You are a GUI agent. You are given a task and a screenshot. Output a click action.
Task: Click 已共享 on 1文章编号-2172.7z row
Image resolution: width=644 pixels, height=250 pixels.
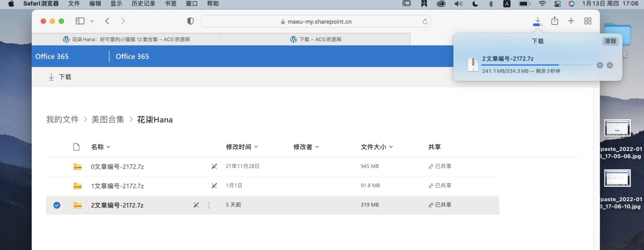(x=440, y=185)
